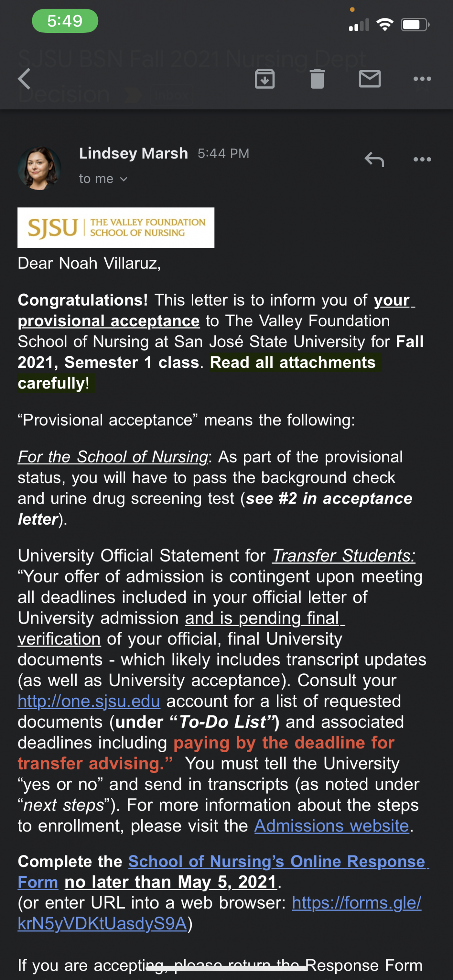This screenshot has height=980, width=453.
Task: Open the message options three-dot menu
Action: pyautogui.click(x=422, y=159)
